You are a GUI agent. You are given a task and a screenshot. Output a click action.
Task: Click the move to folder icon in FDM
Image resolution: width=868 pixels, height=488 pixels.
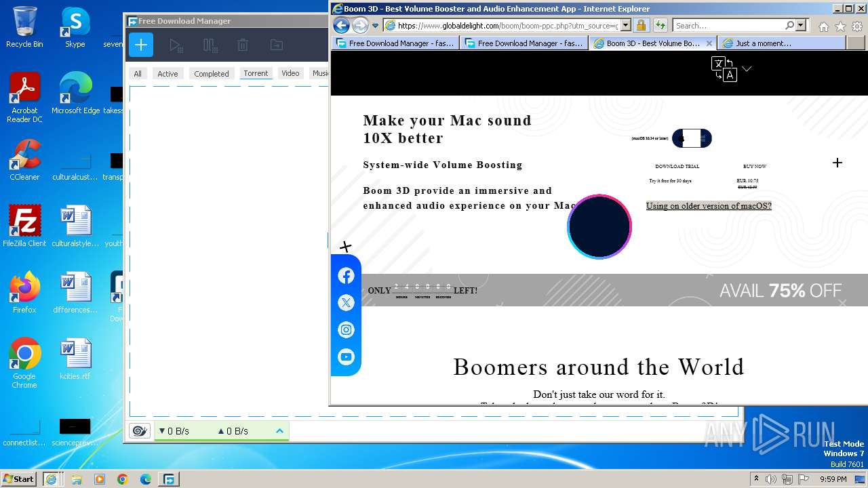coord(276,45)
